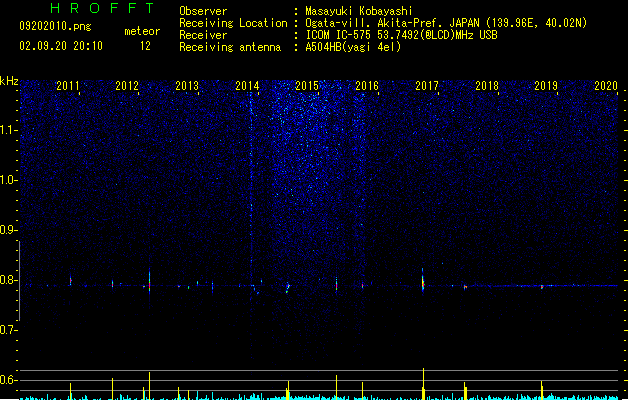Click the 0.6 kHz frequency label
This screenshot has height=400, width=629.
(x=8, y=380)
